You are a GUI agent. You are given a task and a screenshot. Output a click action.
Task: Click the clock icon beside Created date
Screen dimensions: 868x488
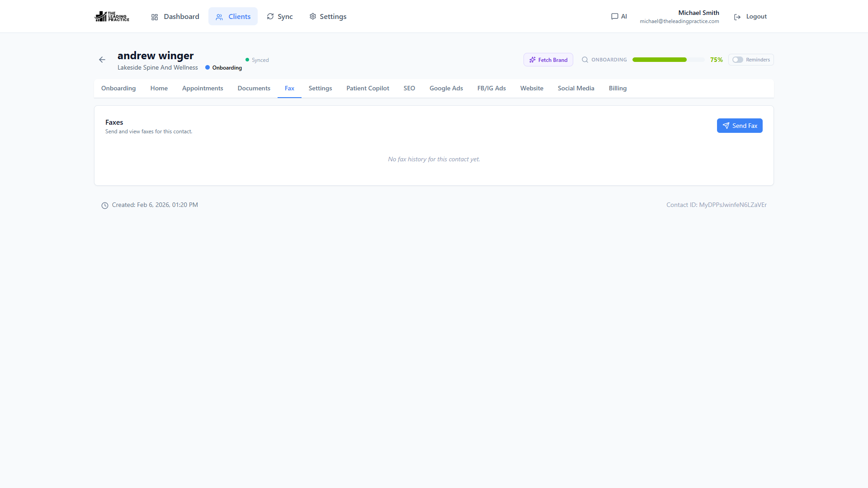105,206
